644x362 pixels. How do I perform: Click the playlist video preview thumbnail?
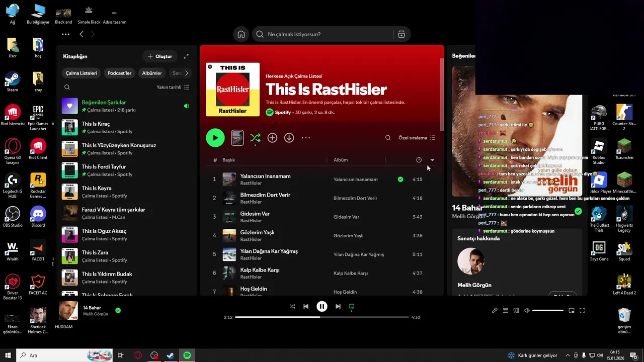tap(237, 138)
